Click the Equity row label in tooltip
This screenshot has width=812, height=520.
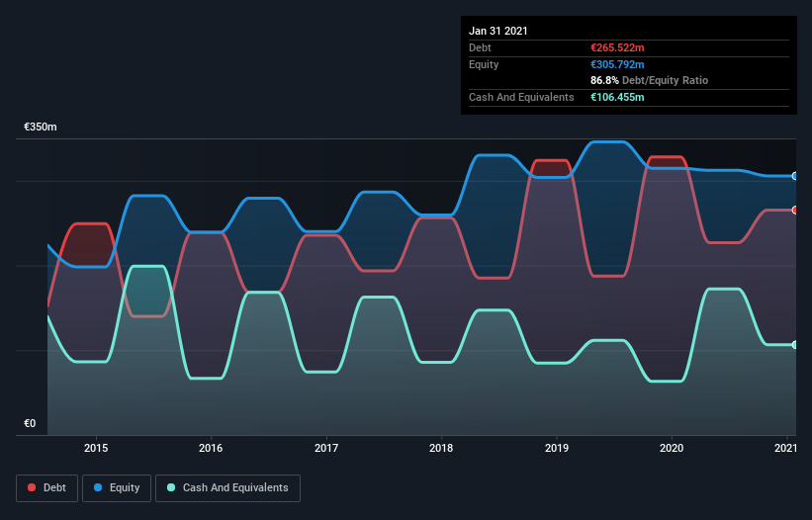pyautogui.click(x=484, y=64)
